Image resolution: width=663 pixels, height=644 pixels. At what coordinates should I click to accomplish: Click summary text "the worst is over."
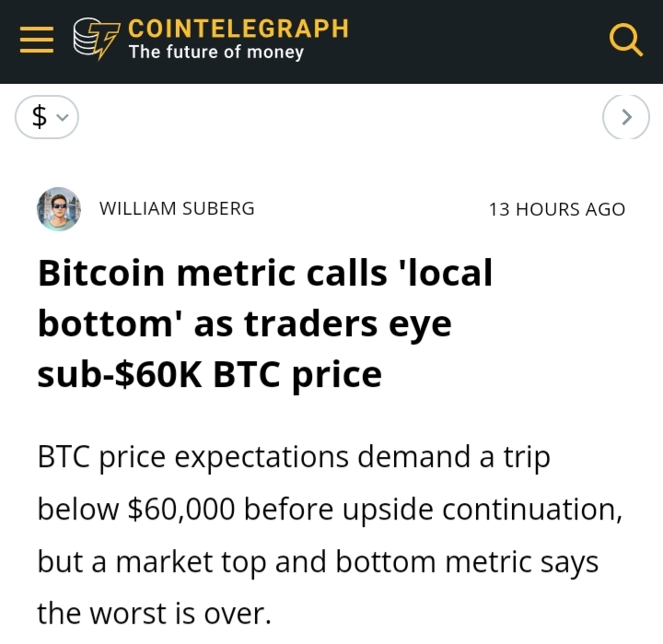click(155, 614)
